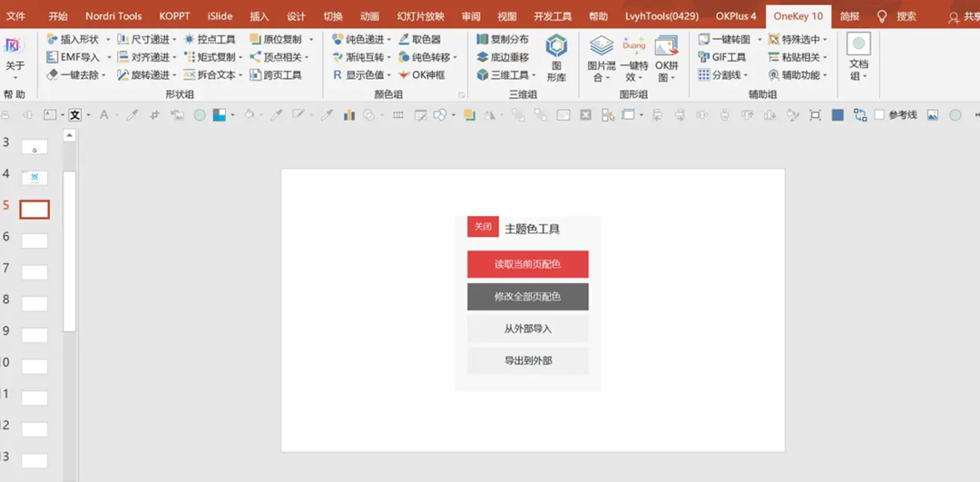Click the picture icon right of 参考线

pyautogui.click(x=933, y=115)
